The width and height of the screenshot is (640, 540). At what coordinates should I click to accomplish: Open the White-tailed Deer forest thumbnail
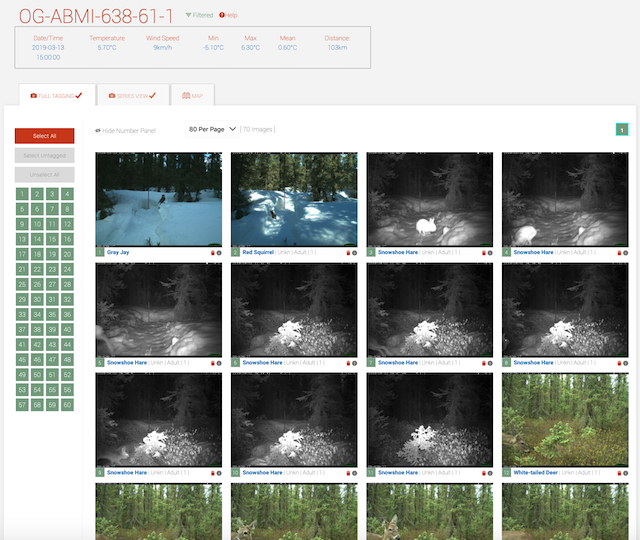[x=565, y=420]
